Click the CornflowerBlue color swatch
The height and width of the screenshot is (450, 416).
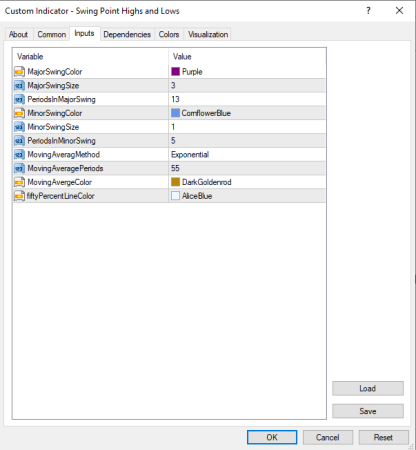175,113
